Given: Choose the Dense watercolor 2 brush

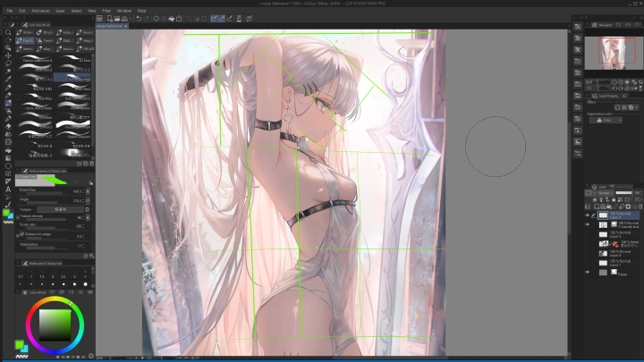Looking at the screenshot, I should pyautogui.click(x=35, y=59).
